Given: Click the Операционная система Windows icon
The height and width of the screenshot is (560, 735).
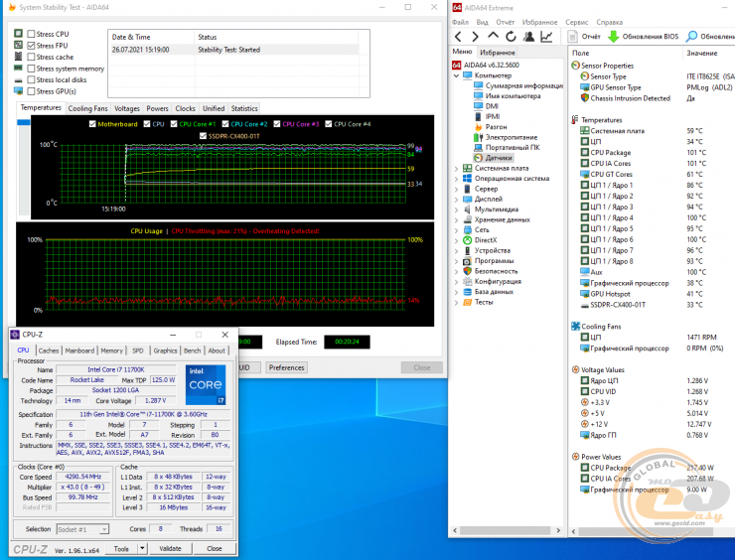Looking at the screenshot, I should click(x=468, y=179).
